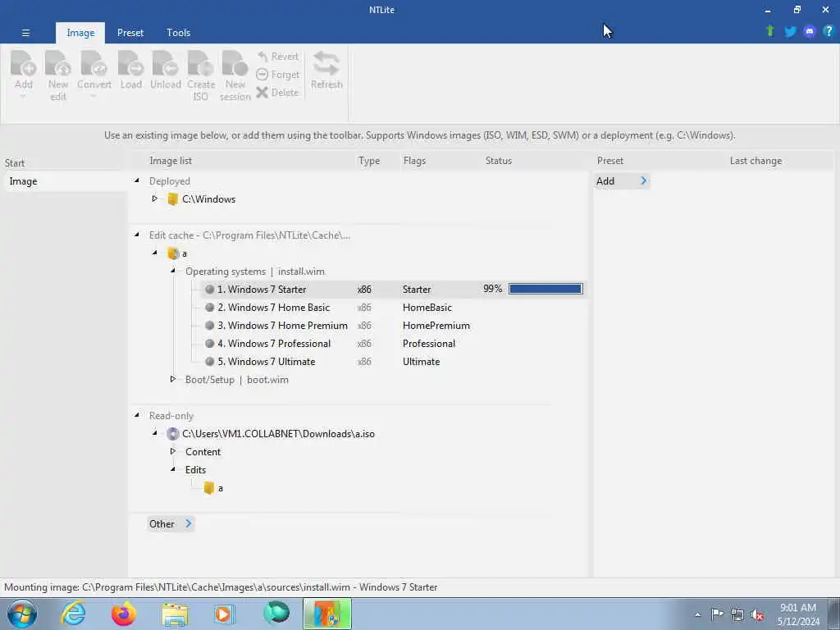Collapse the Edits node
Image resolution: width=840 pixels, height=630 pixels.
[x=173, y=469]
